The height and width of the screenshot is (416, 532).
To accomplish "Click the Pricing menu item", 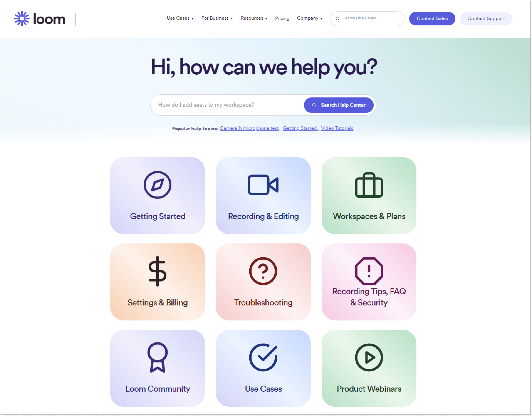I will tap(282, 18).
